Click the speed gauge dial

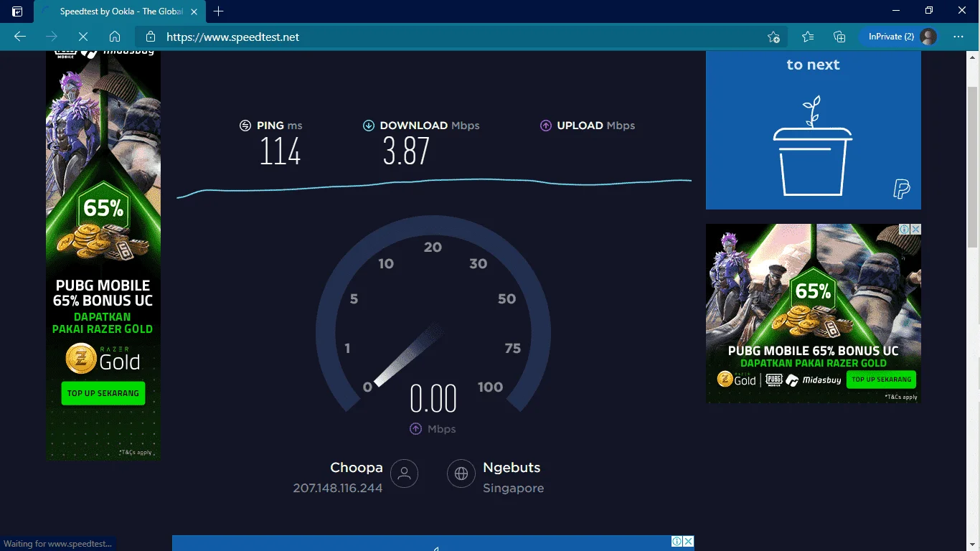pyautogui.click(x=433, y=314)
